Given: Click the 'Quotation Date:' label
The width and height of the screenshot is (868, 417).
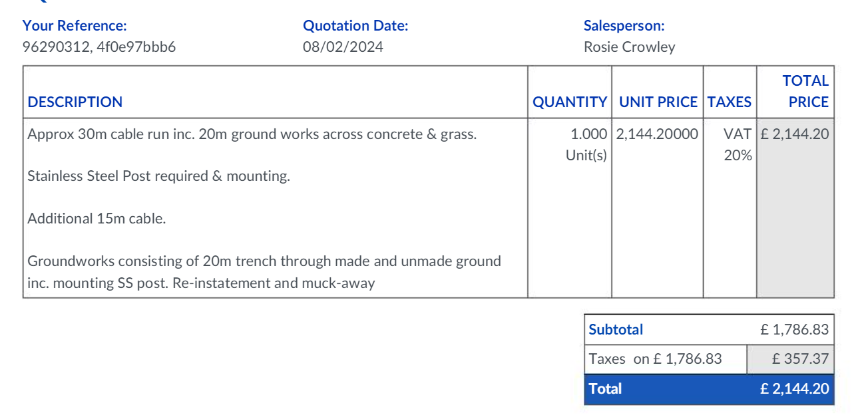Looking at the screenshot, I should (355, 26).
